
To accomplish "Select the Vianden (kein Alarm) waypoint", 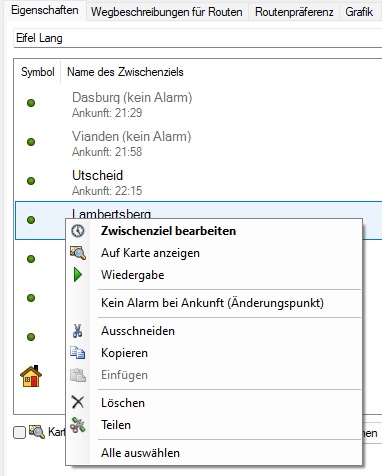I will pos(198,143).
